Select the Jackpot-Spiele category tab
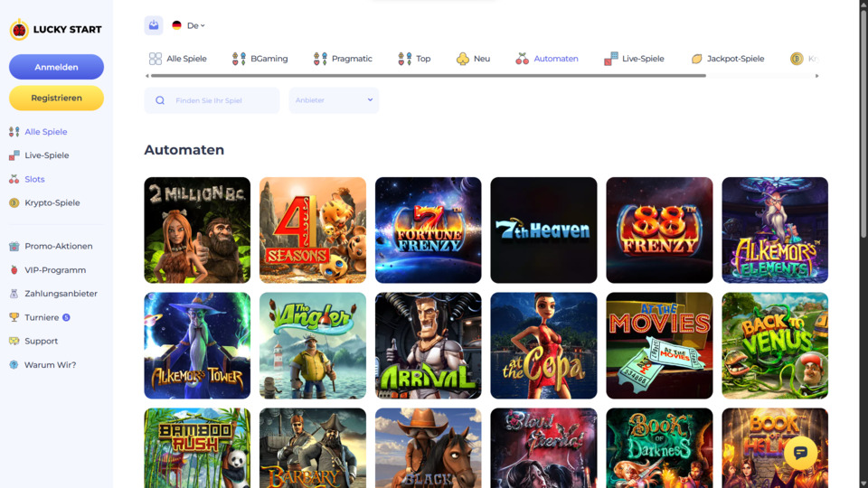This screenshot has height=488, width=868. tap(727, 59)
